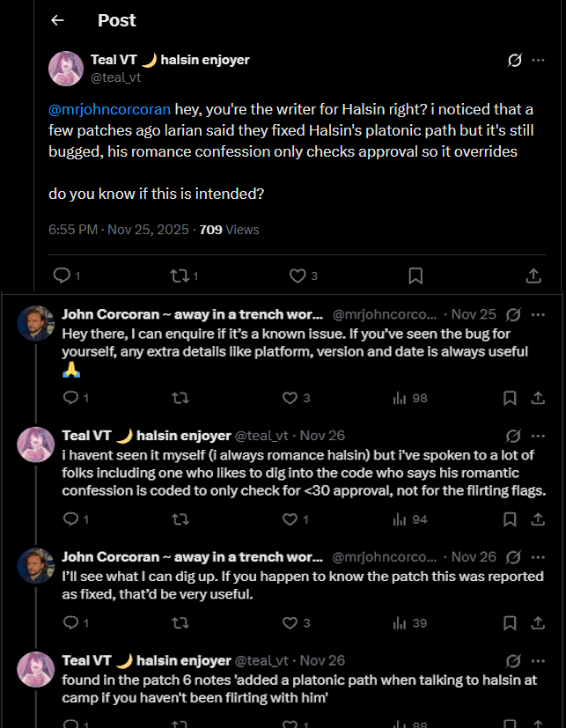Open more options on John Corcoran's first reply
Viewport: 566px width, 728px height.
[538, 314]
